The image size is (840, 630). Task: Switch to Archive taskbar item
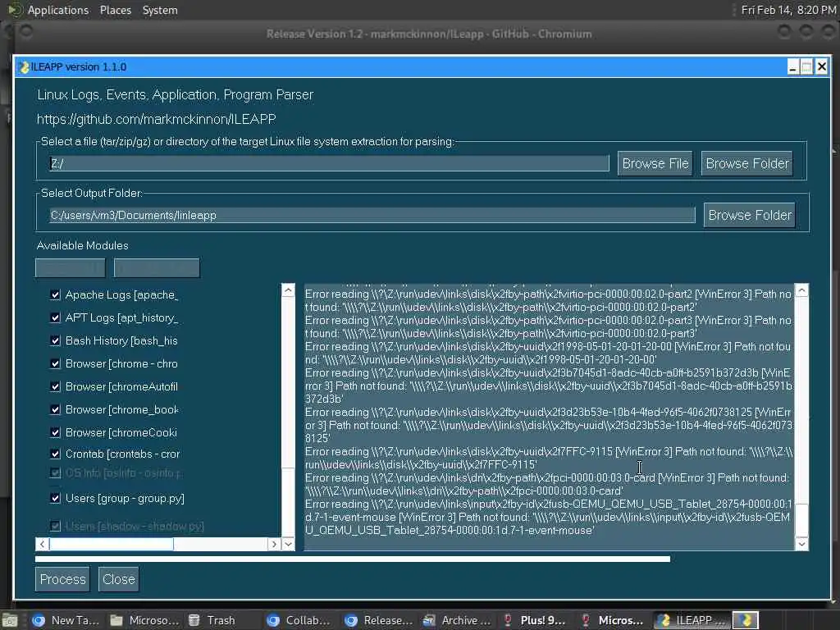click(x=457, y=620)
